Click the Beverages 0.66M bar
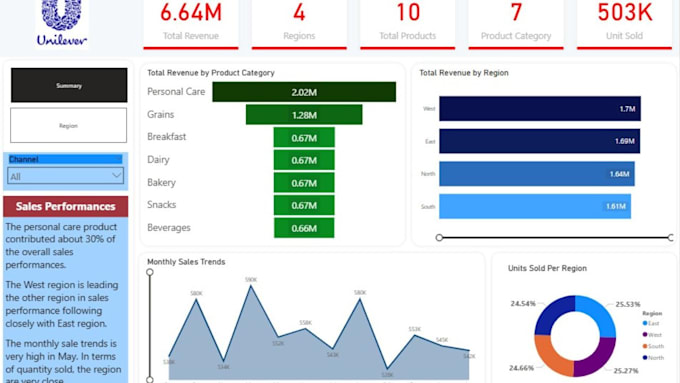This screenshot has height=383, width=680. point(304,228)
